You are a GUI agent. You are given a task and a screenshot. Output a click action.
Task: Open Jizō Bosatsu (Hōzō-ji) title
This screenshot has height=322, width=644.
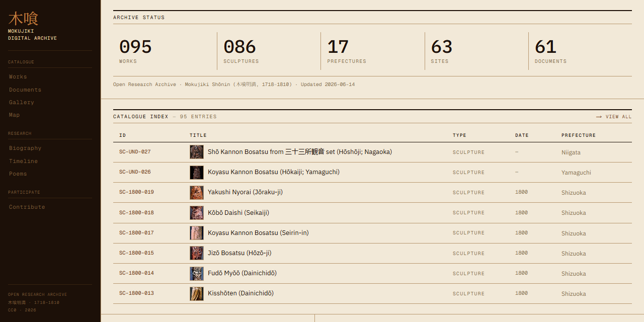(239, 253)
